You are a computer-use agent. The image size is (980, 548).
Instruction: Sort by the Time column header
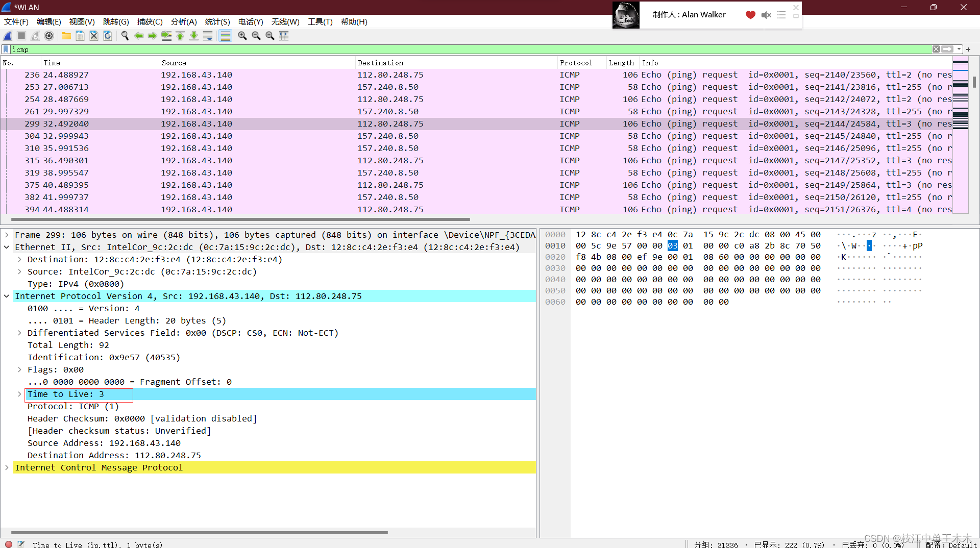click(100, 63)
